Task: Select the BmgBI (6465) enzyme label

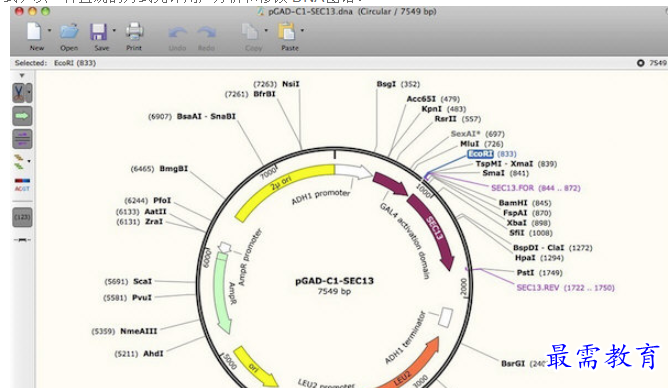Action: tap(159, 169)
